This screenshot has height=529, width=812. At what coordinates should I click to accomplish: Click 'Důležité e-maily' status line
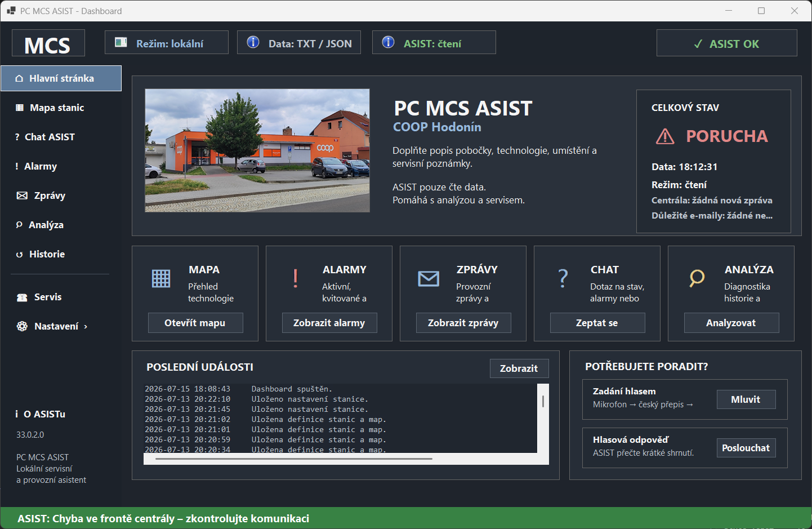(712, 216)
